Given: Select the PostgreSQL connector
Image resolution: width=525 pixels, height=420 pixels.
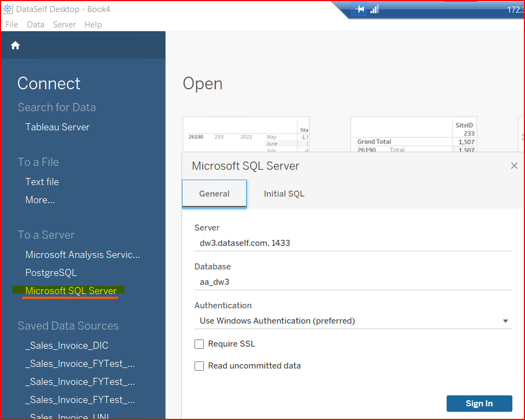Looking at the screenshot, I should 51,272.
